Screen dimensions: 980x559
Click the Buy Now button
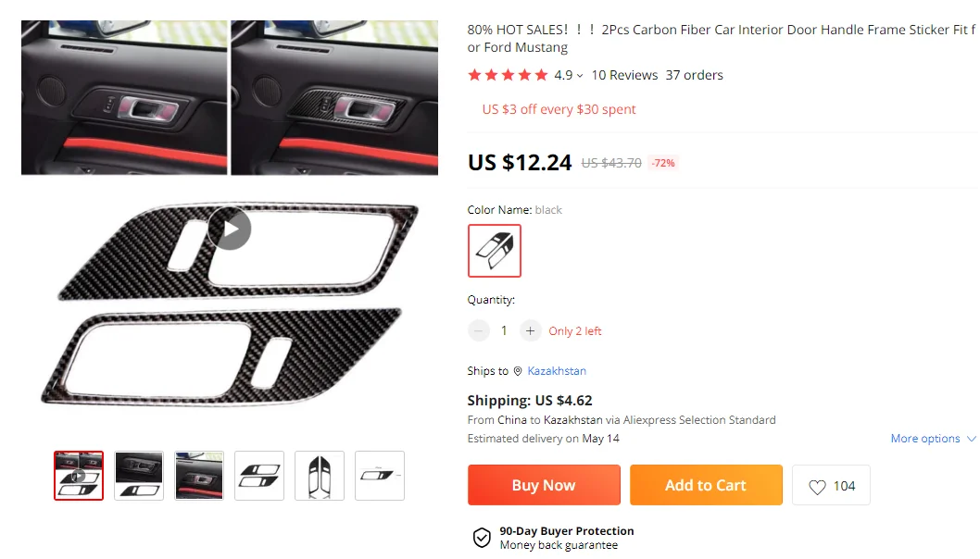[544, 485]
